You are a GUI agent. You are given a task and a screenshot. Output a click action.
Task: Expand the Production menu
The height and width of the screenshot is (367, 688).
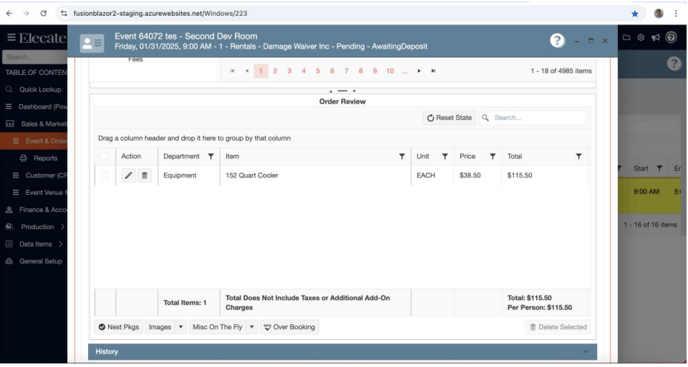point(62,227)
